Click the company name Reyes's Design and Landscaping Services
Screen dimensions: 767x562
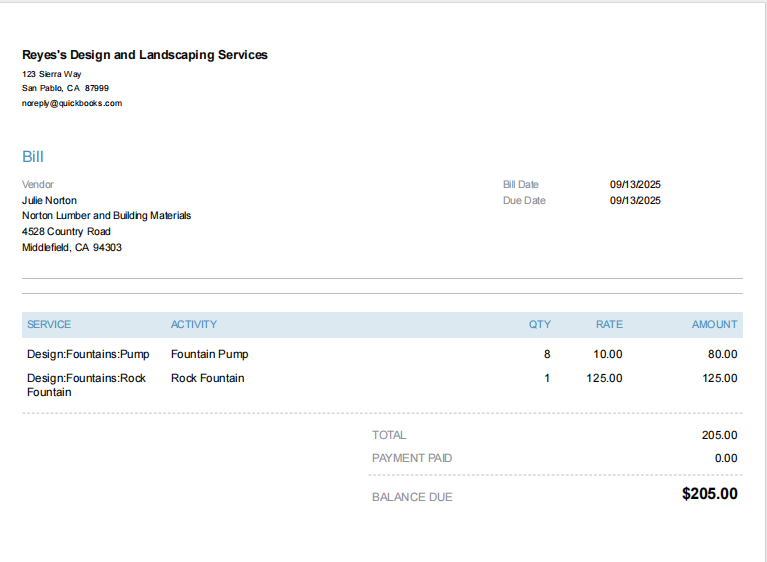(x=145, y=55)
